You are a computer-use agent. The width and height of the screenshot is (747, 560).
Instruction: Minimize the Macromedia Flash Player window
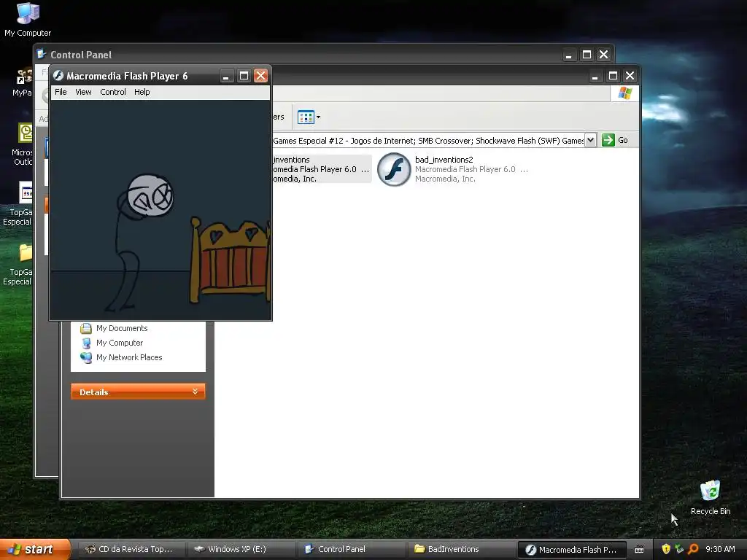pos(227,76)
